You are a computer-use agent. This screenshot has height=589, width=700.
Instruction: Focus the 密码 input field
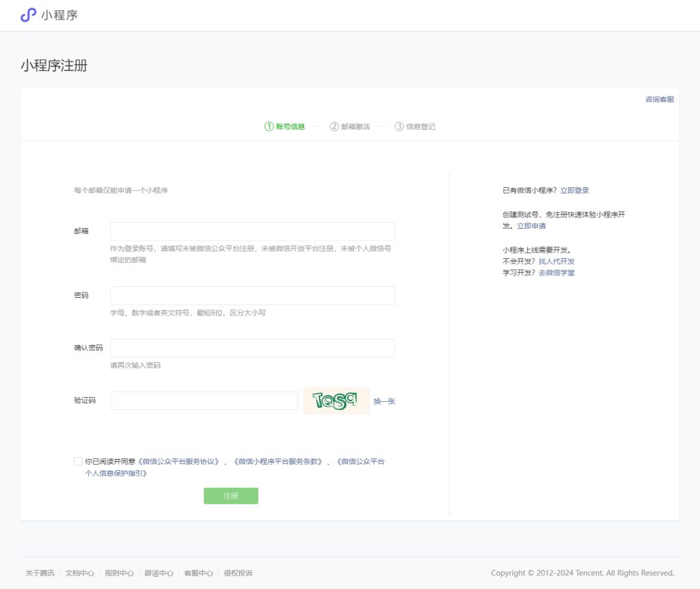(252, 295)
